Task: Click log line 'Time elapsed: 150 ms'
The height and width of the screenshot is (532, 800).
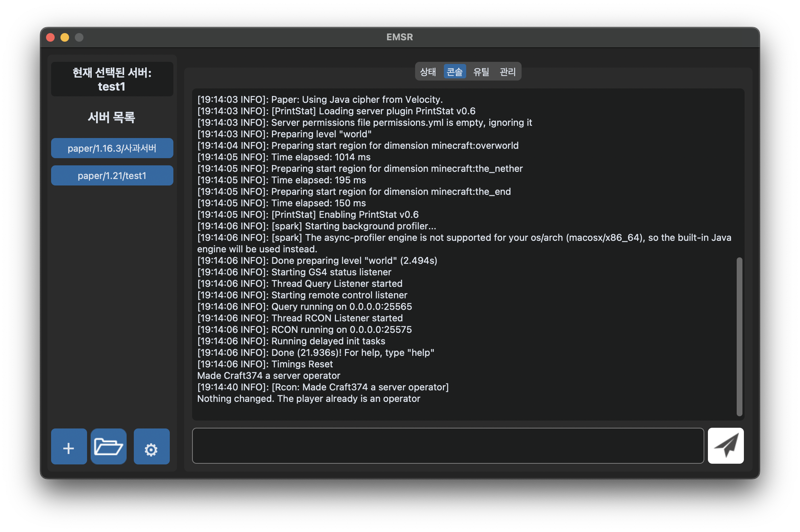Action: [282, 203]
